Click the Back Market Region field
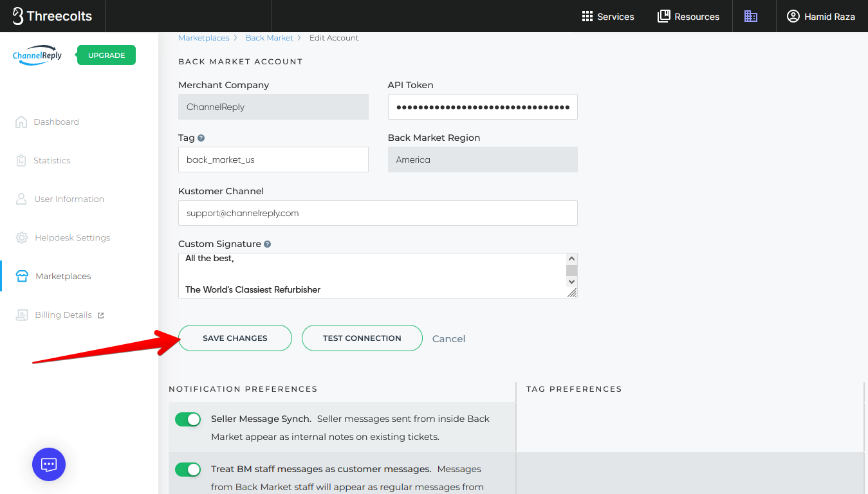 click(483, 160)
